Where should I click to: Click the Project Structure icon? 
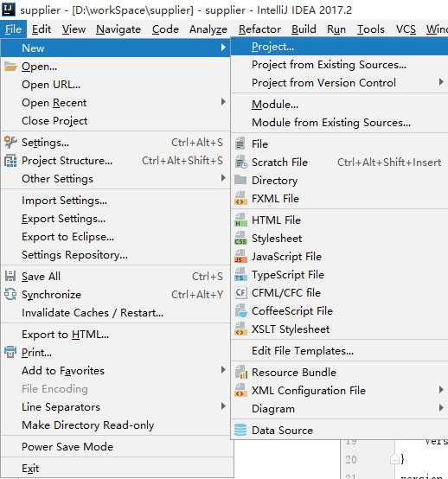pyautogui.click(x=10, y=161)
